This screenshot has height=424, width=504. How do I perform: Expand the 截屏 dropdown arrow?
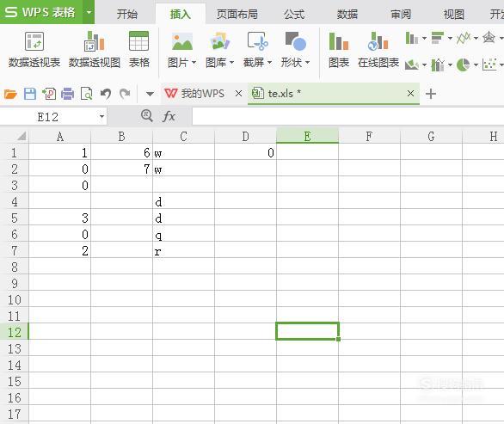click(x=270, y=63)
